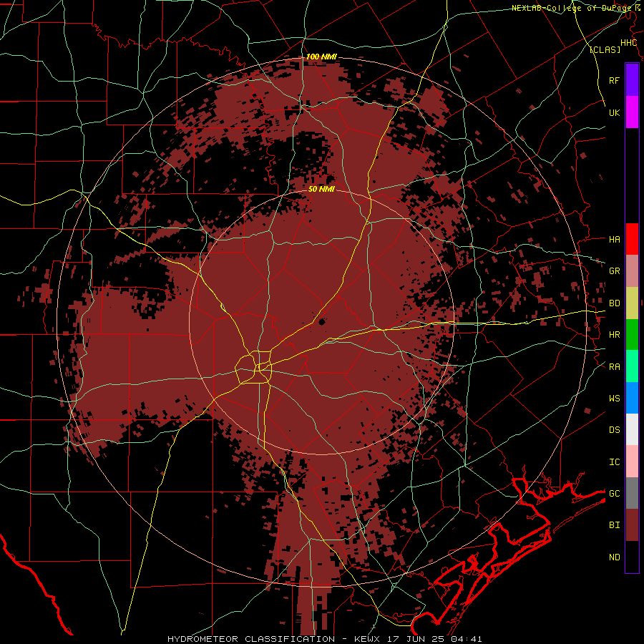This screenshot has height=644, width=644.
Task: Click the mint green RA legend swatch
Action: [x=632, y=366]
